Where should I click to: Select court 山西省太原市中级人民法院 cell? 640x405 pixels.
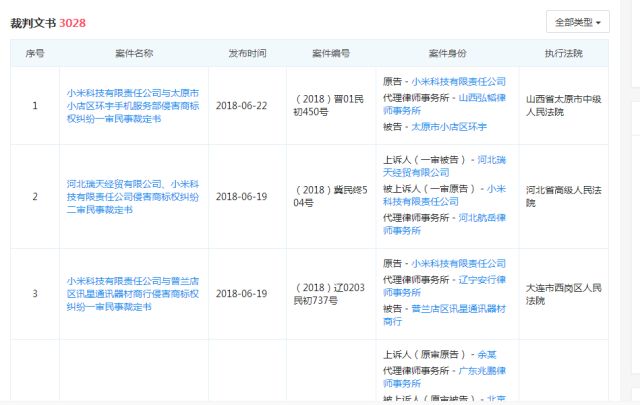coord(564,105)
